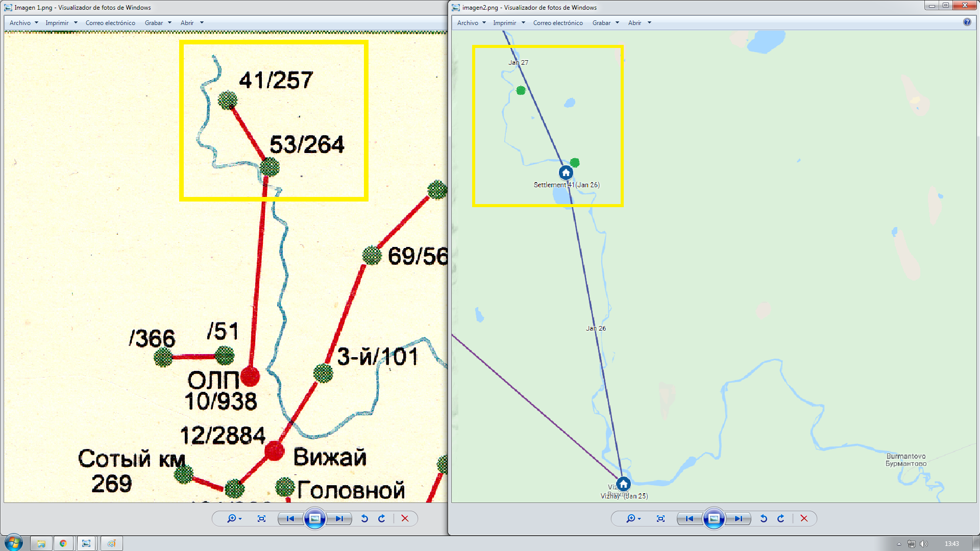Click the Вижай label on scanned map
Viewport: 980px width, 551px height.
point(330,457)
